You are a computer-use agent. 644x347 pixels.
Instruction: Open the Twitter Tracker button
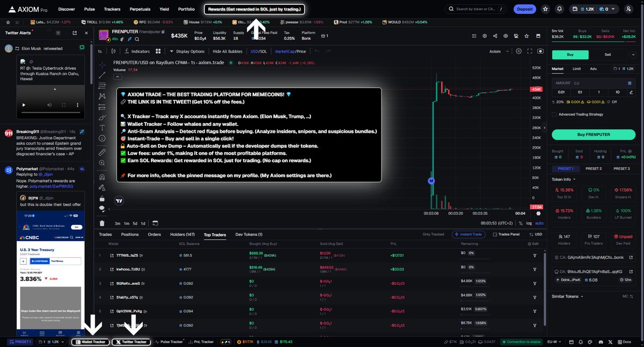coord(131,342)
